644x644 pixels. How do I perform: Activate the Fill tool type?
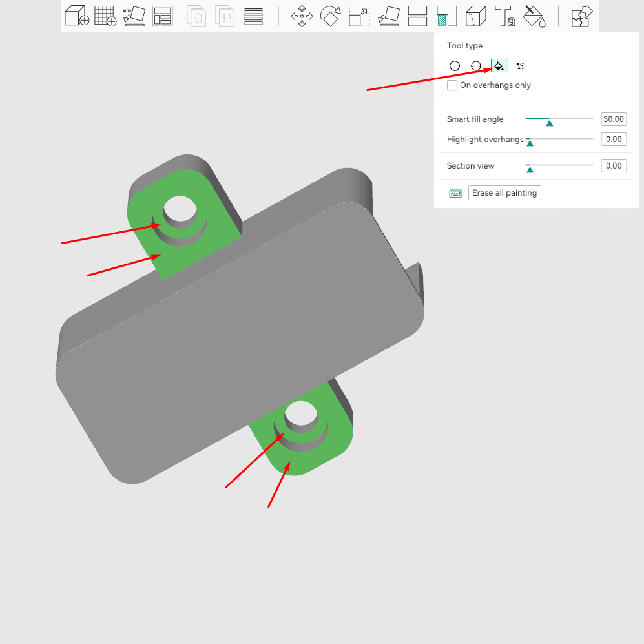point(499,66)
